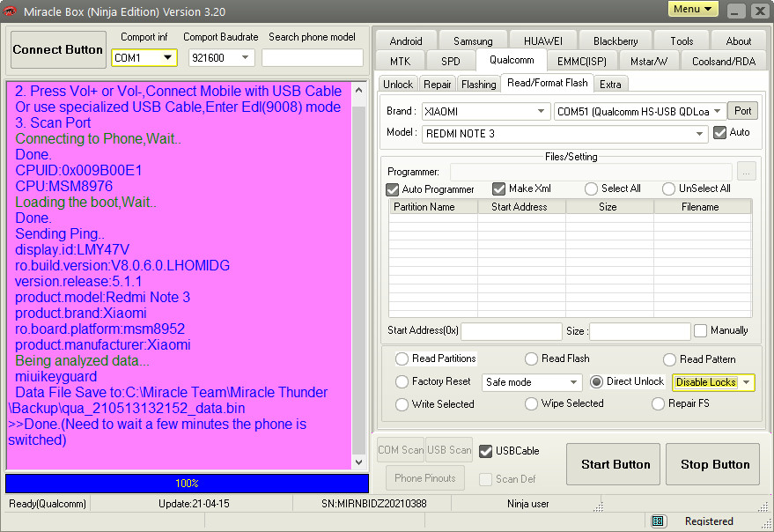
Task: Open the Flashing sub-tab
Action: pos(479,85)
